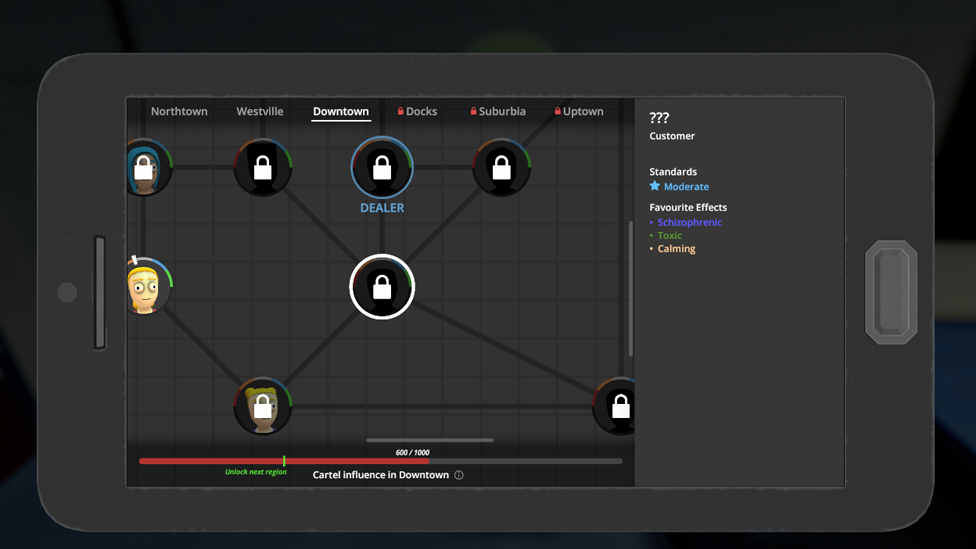The height and width of the screenshot is (549, 976).
Task: Switch to the Westville region tab
Action: point(260,111)
